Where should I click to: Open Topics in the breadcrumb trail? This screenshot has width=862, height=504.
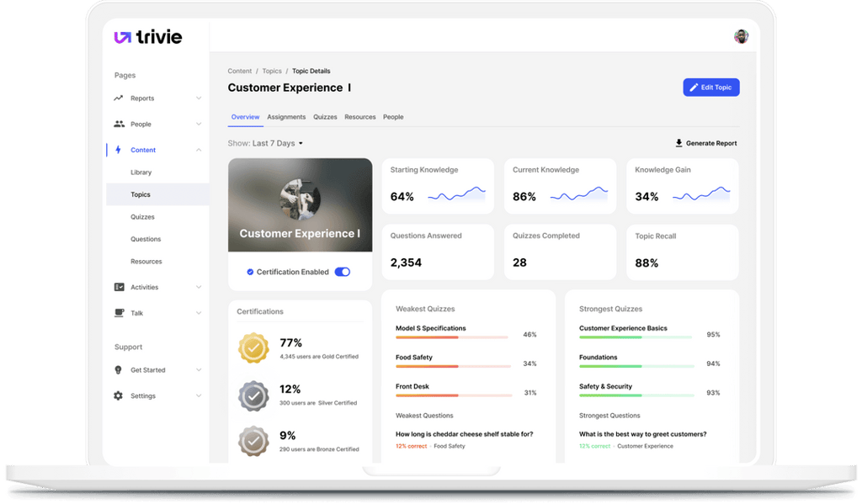tap(271, 71)
